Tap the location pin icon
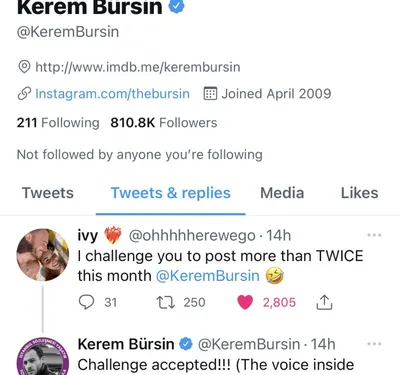 pos(24,67)
